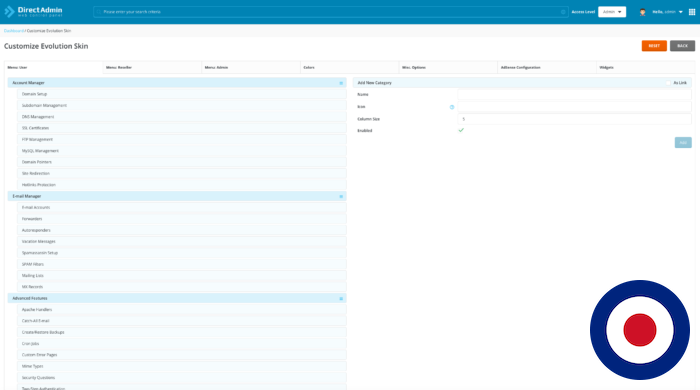Select the FTP Management menu item

182,140
